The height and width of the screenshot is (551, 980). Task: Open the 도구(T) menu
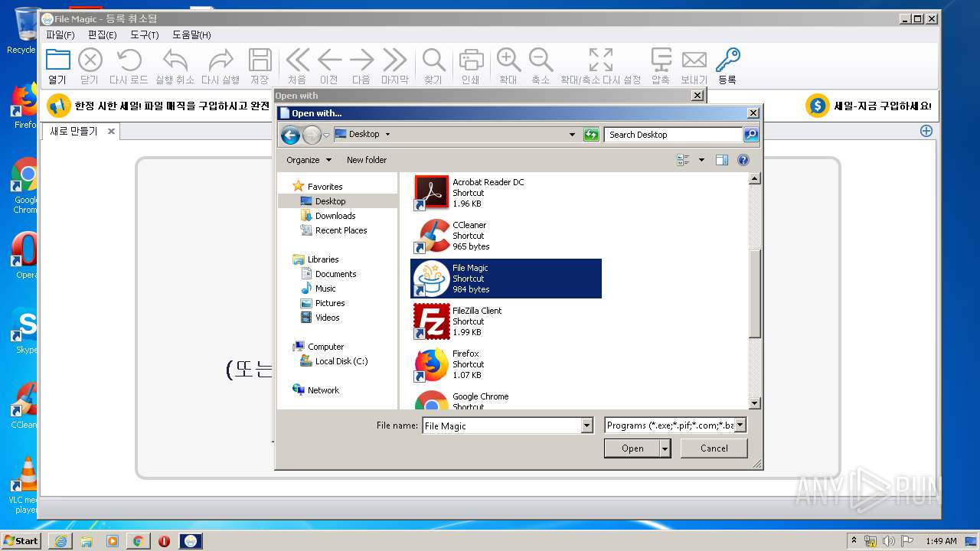point(145,34)
